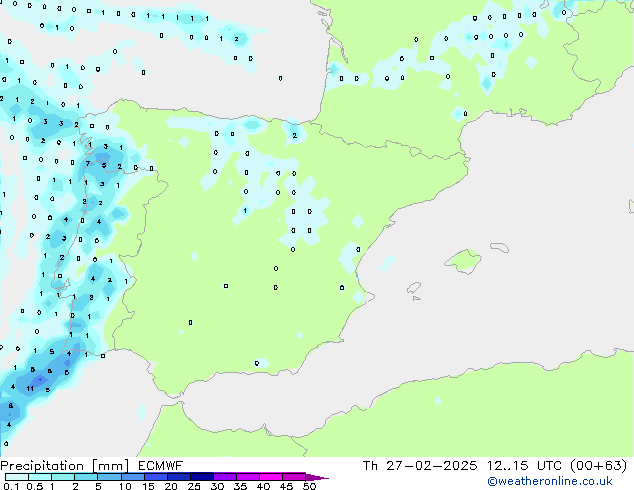The height and width of the screenshot is (490, 634).
Task: Select the 45–50 mm legend swatch
Action: point(294,477)
